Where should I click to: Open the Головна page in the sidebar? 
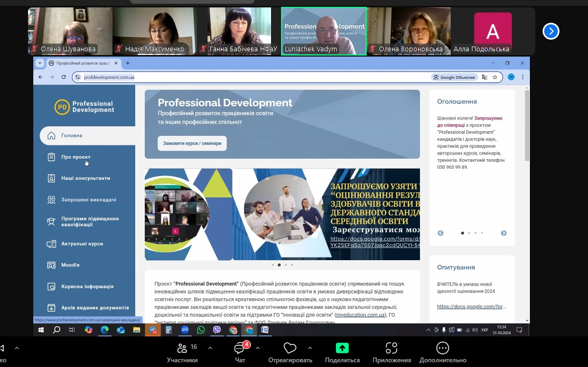tap(87, 135)
